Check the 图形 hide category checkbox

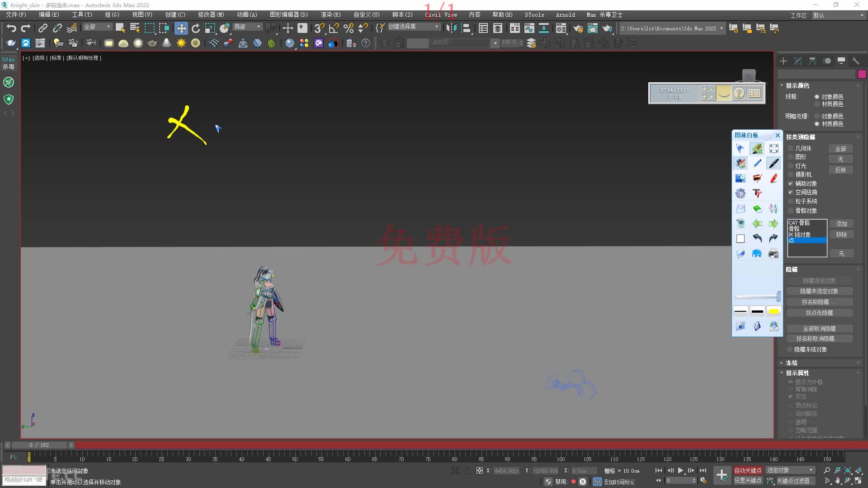point(790,157)
